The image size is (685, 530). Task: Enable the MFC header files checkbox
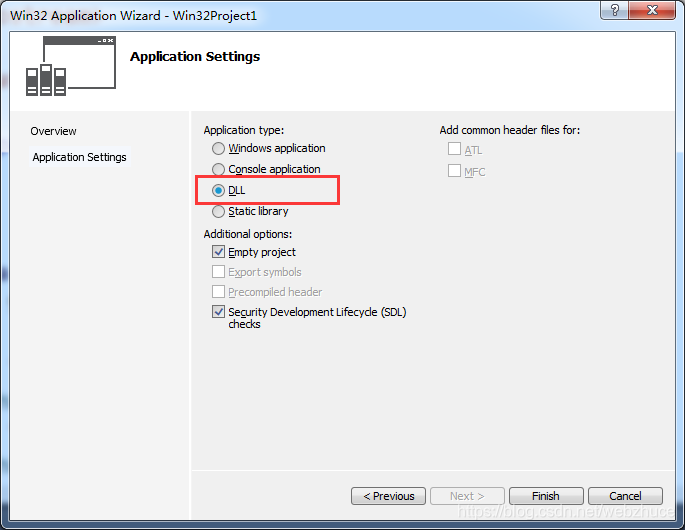pos(454,170)
